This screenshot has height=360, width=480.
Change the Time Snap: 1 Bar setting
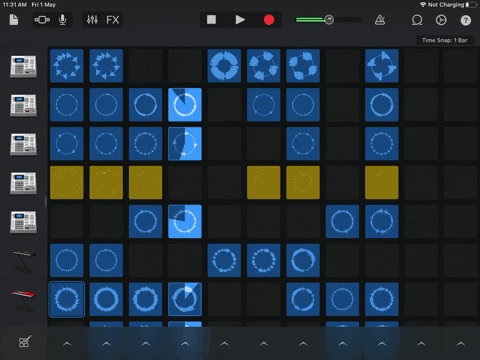click(445, 40)
